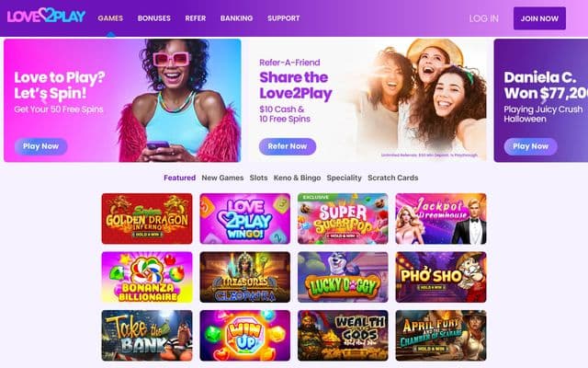Select the Pho Sho game

click(441, 277)
